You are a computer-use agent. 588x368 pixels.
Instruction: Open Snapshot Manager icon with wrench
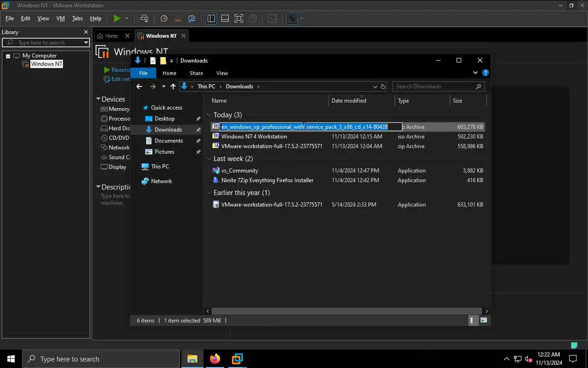[x=192, y=18]
